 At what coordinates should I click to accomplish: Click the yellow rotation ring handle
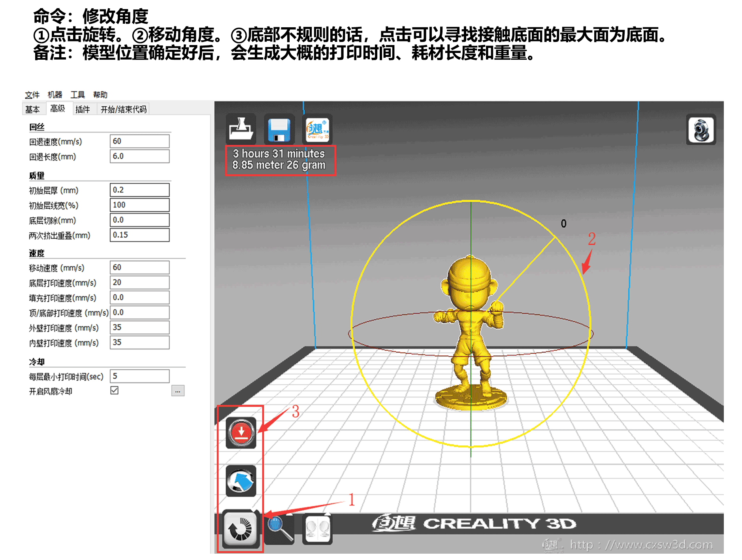555,236
